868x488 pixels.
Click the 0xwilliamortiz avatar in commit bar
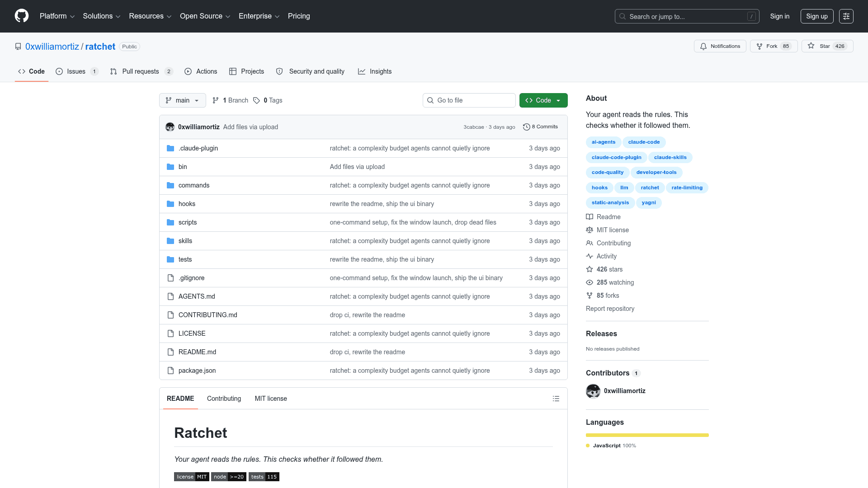point(170,127)
